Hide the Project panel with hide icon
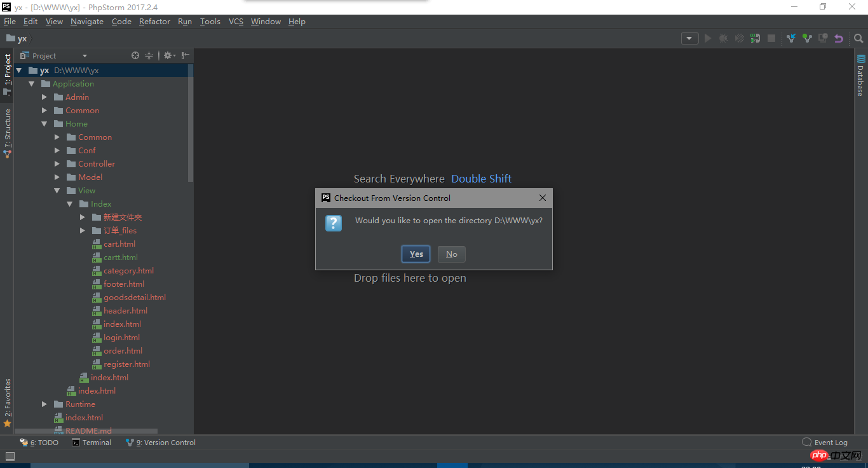868x468 pixels. click(185, 55)
